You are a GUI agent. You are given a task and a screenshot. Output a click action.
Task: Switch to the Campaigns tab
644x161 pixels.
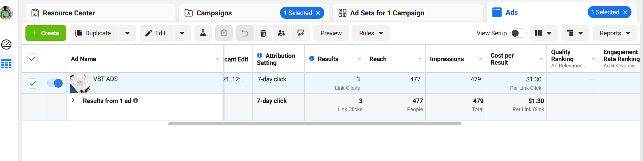(x=214, y=13)
